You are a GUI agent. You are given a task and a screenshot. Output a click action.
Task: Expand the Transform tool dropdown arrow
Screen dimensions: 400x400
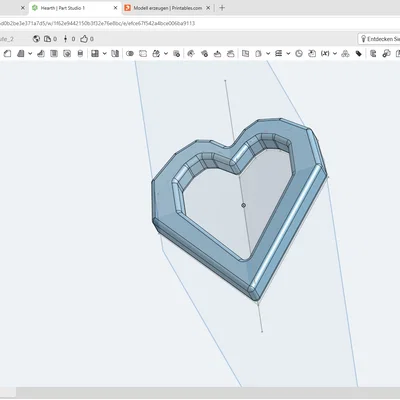point(166,53)
